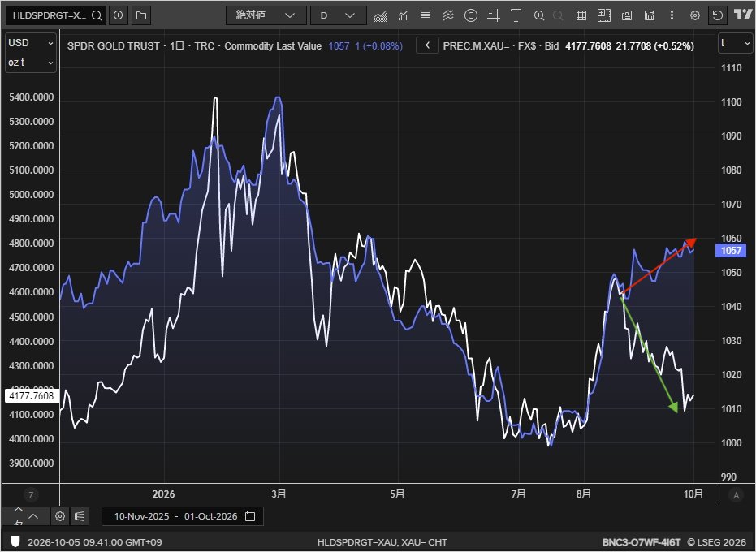
Task: Click the circled E events icon
Action: pos(471,15)
